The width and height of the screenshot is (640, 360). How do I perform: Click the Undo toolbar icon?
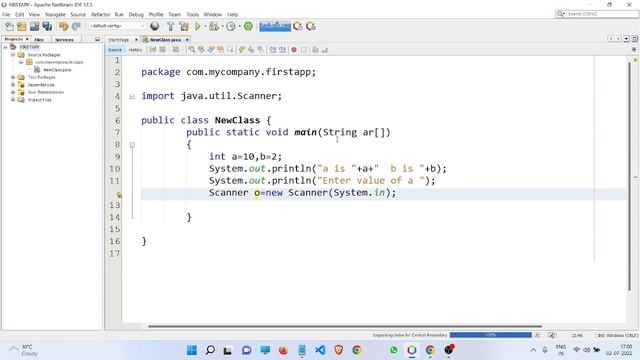tap(63, 27)
